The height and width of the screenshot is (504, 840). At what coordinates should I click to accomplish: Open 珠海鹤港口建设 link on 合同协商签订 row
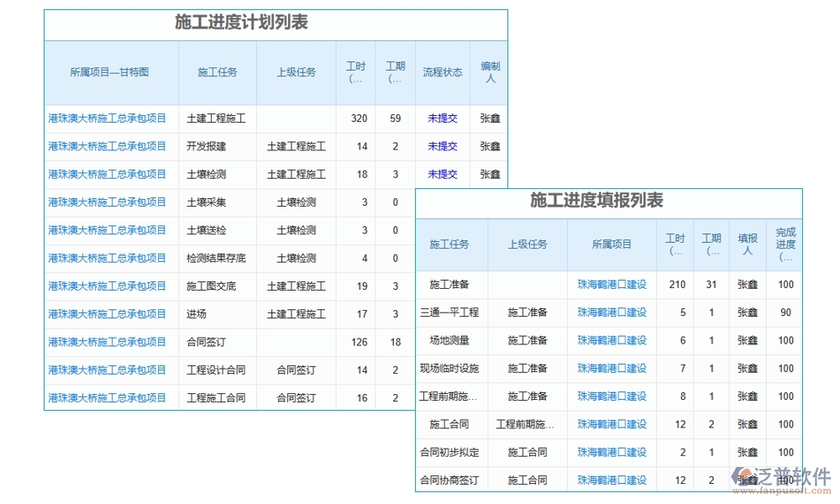[x=612, y=480]
